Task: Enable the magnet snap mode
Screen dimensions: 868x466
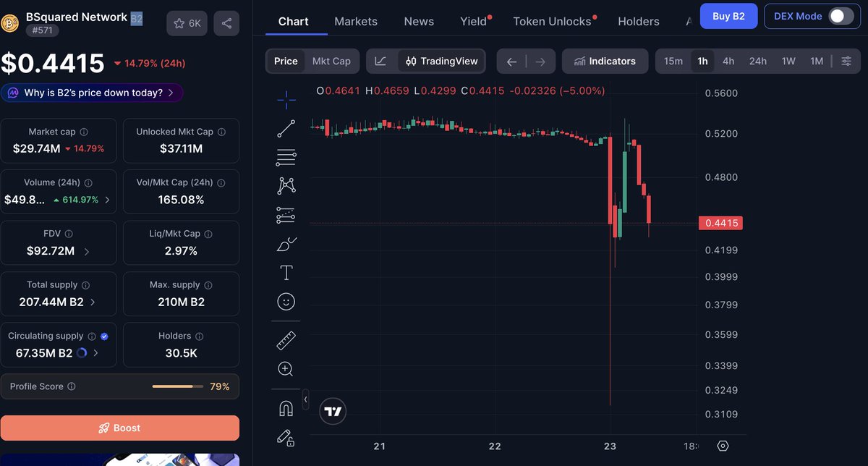Action: (286, 409)
